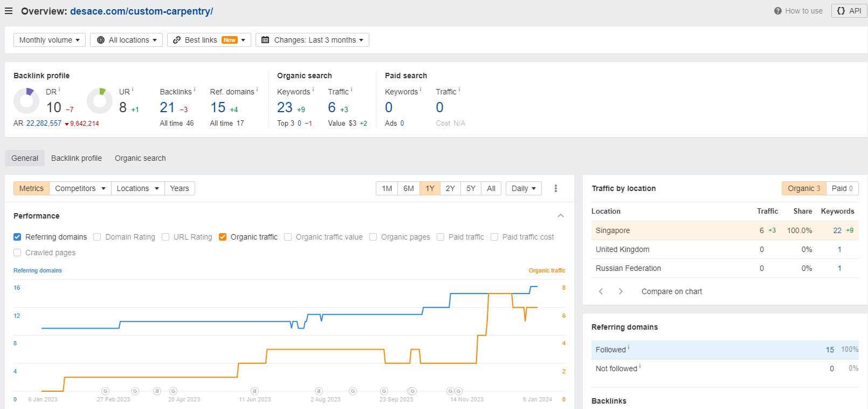This screenshot has width=868, height=409.
Task: Open the All locations dropdown
Action: (126, 40)
